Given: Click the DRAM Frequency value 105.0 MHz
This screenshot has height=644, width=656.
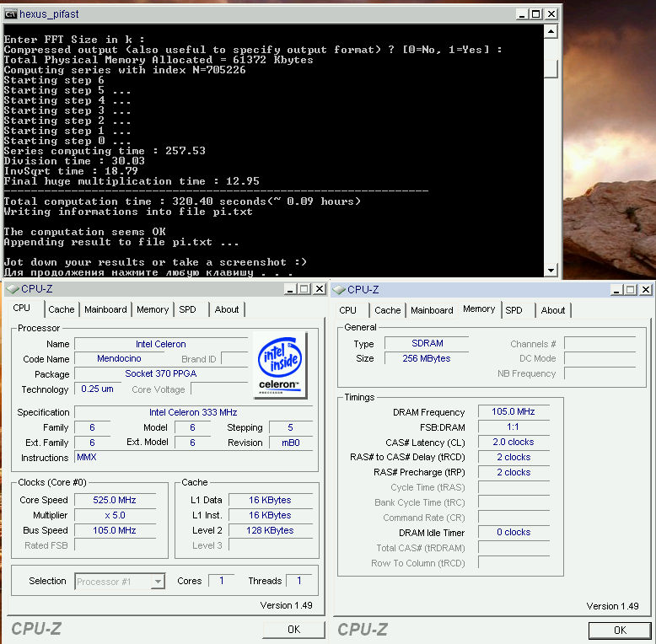Looking at the screenshot, I should point(514,411).
